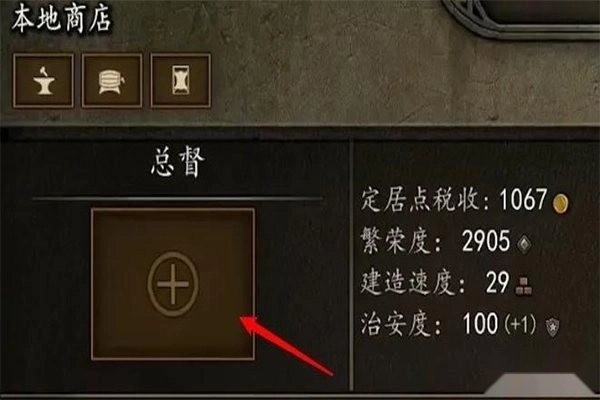The image size is (600, 400).
Task: Click the prosperity value 2905
Action: click(486, 241)
